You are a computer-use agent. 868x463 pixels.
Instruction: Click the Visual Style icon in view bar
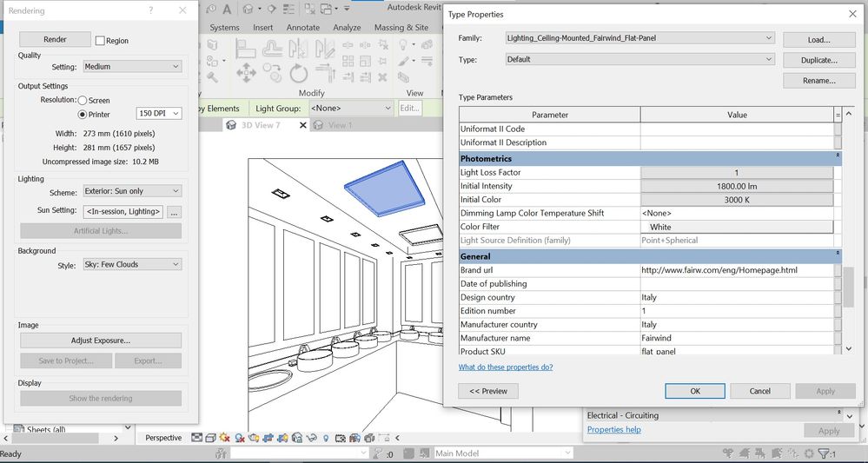[x=211, y=438]
